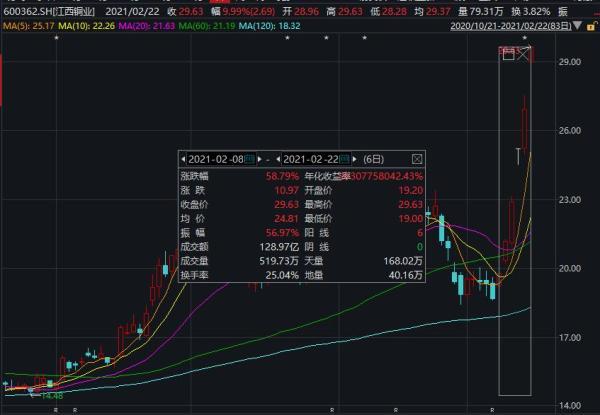Click the 29.00 price axis label
600x415 pixels.
click(569, 62)
